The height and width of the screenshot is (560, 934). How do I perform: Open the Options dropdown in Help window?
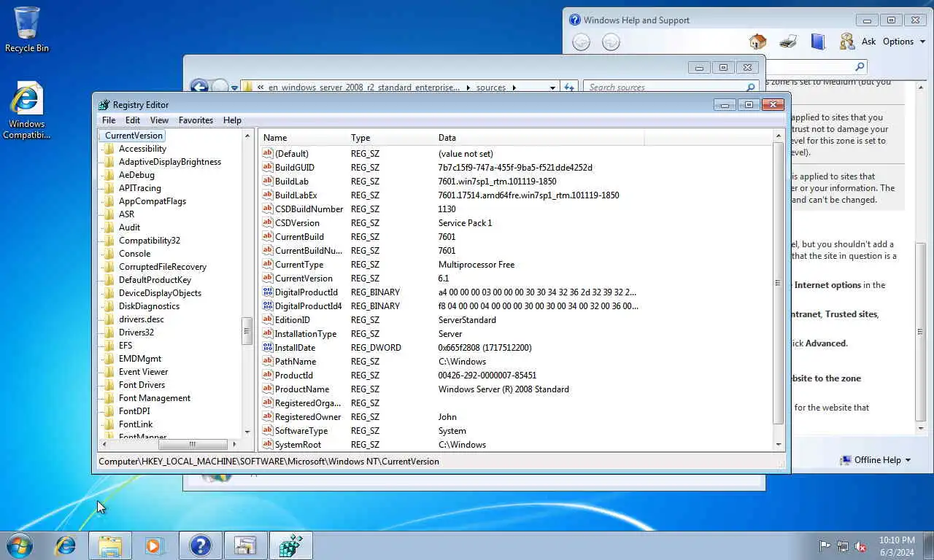click(x=904, y=42)
